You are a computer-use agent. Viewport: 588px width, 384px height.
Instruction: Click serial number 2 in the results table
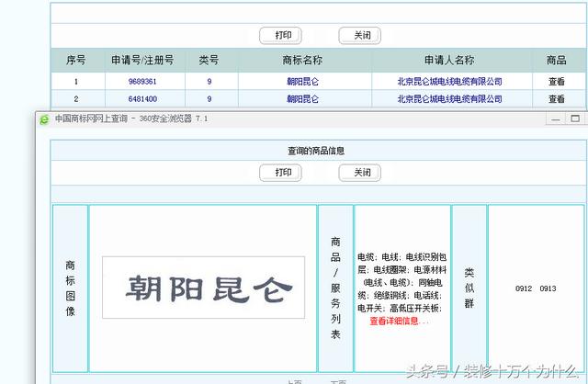(76, 99)
